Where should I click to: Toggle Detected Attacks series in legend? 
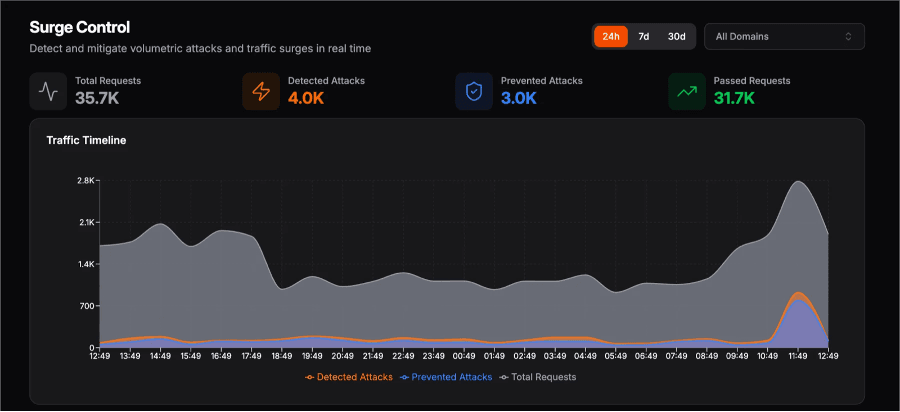click(x=348, y=377)
